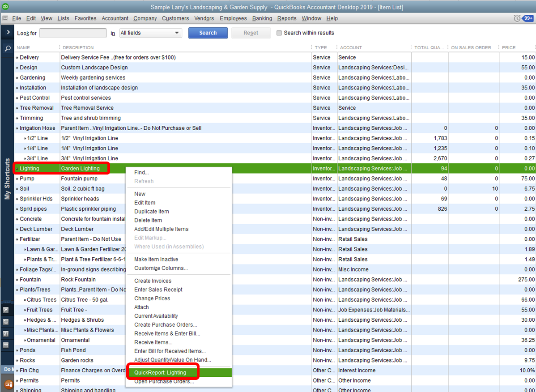Click the QuickBooks logo in title bar

pyautogui.click(x=6, y=7)
